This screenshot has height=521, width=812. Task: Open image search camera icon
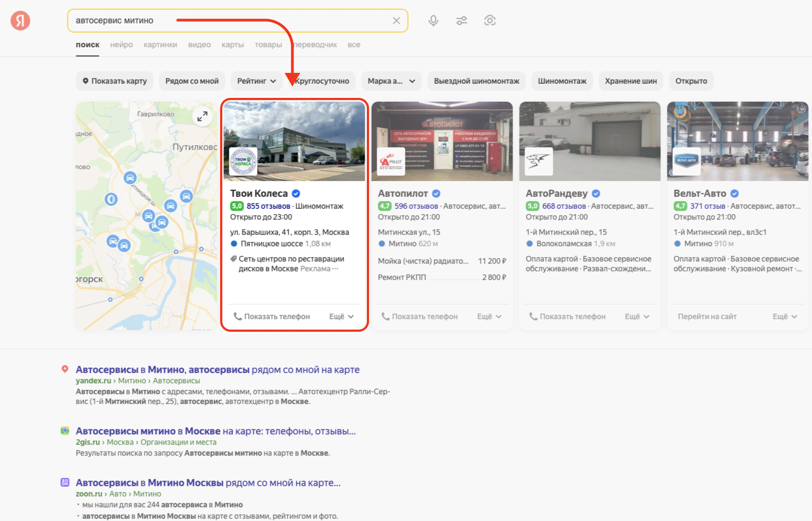[490, 21]
